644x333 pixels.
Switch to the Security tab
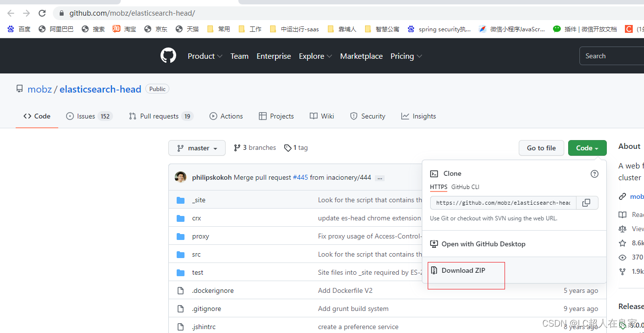click(368, 116)
